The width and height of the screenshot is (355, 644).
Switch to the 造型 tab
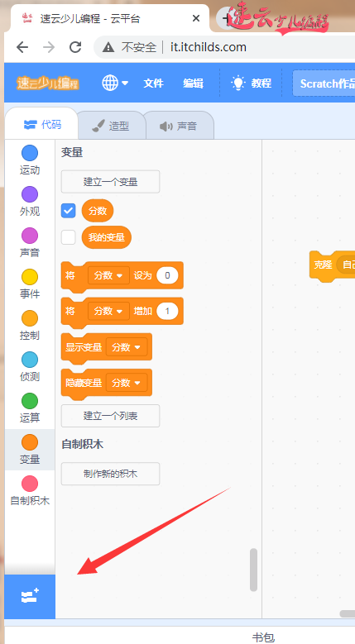(x=112, y=126)
